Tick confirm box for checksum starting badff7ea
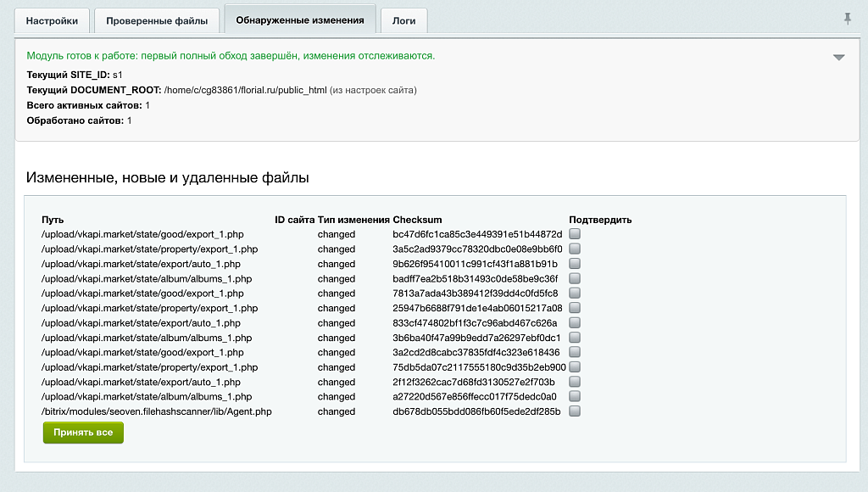Screen dimensions: 868x492 [576, 278]
